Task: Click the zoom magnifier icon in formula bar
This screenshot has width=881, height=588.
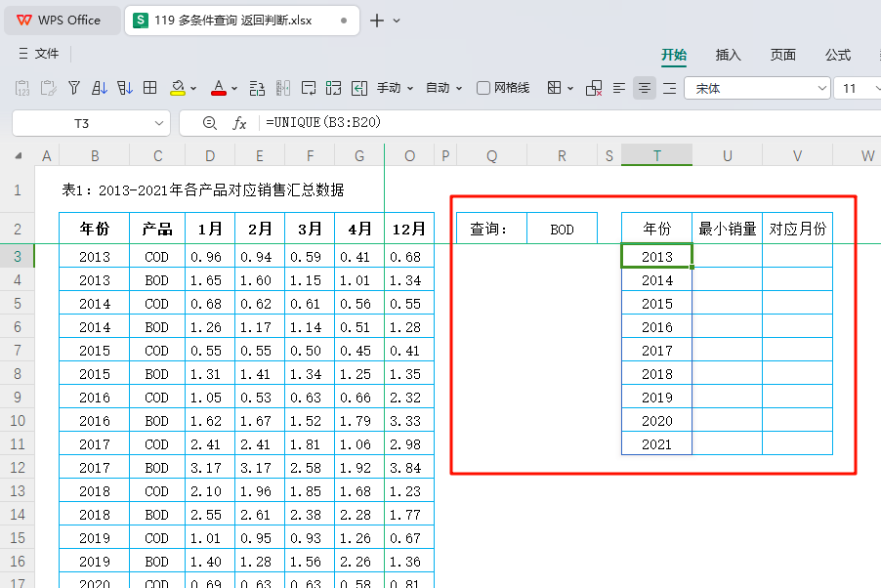Action: pos(210,122)
